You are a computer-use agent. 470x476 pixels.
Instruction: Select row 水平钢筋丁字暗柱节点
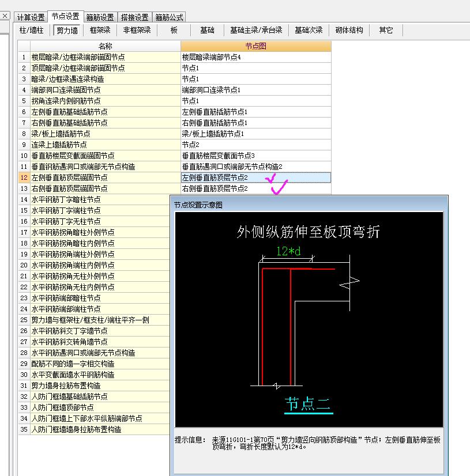click(x=100, y=199)
